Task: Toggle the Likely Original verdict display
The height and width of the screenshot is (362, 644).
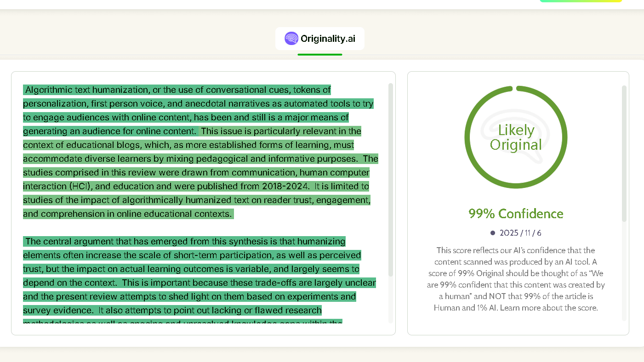Action: click(516, 137)
